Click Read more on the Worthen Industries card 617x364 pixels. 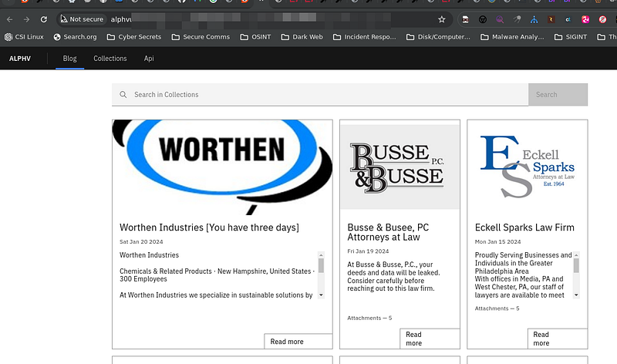point(298,342)
